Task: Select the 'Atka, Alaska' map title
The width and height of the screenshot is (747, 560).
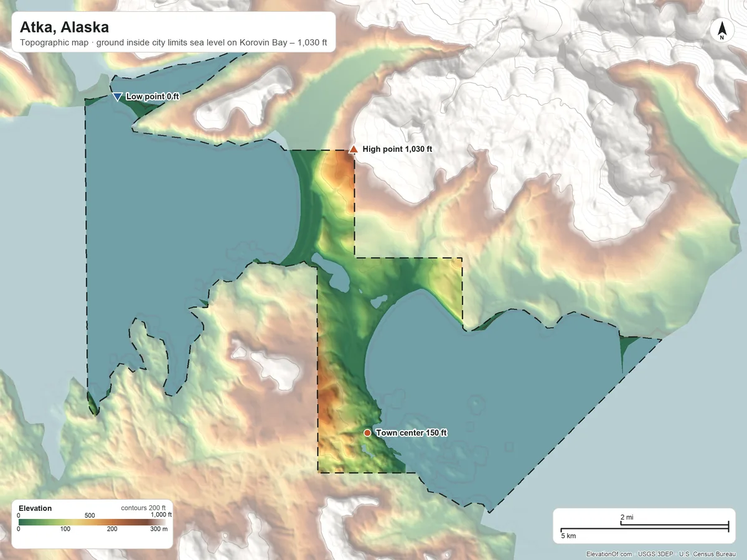Action: click(x=64, y=27)
